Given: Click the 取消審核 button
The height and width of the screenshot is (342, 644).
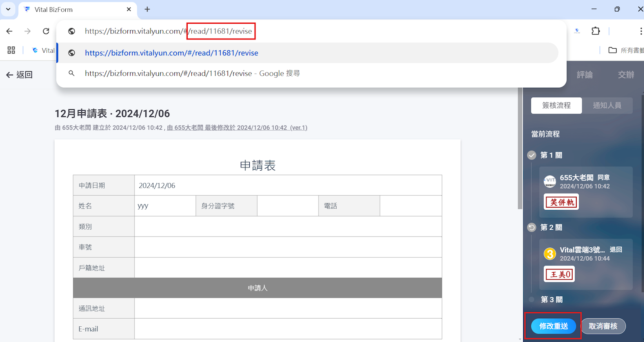Looking at the screenshot, I should [603, 326].
